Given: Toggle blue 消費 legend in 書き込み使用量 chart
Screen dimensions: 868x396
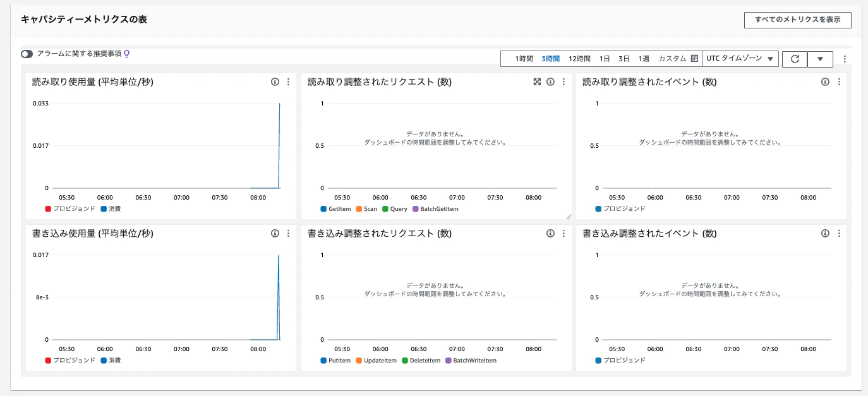Looking at the screenshot, I should (x=111, y=360).
